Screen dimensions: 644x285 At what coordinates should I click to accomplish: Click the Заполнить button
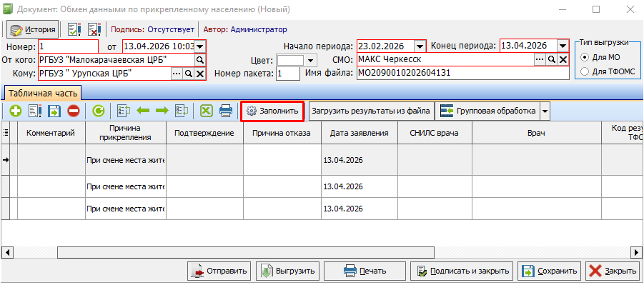(272, 111)
